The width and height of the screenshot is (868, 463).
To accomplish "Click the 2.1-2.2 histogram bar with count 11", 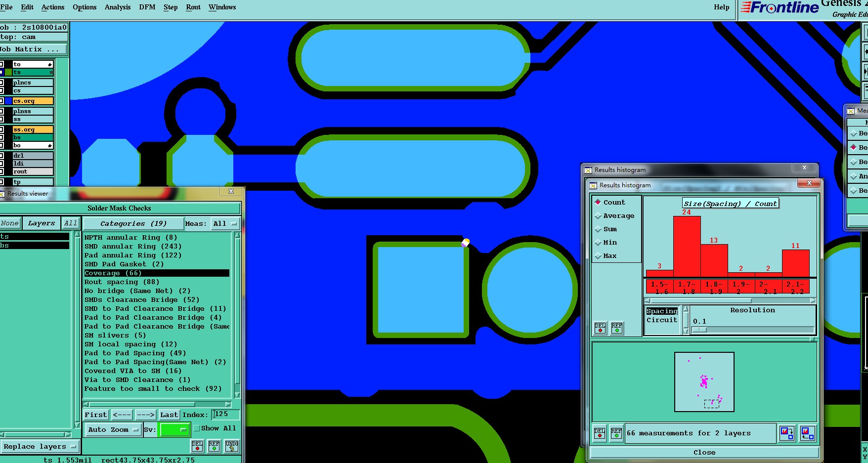I will pos(795,263).
